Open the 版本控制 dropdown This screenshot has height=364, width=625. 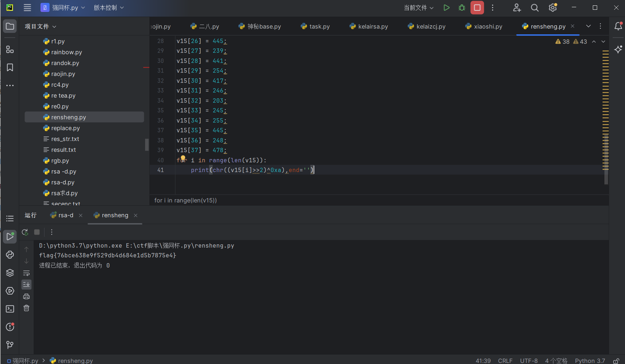click(x=109, y=8)
